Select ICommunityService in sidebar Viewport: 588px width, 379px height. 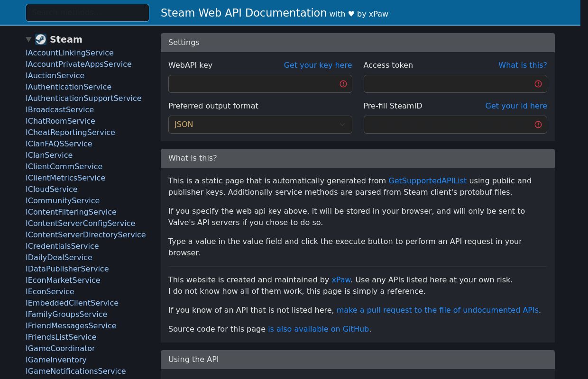pos(63,200)
